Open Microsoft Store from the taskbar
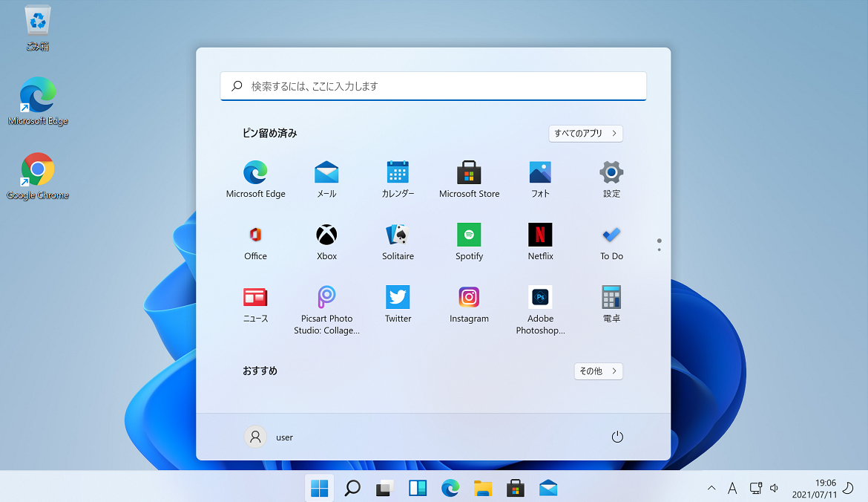868x502 pixels. [516, 488]
